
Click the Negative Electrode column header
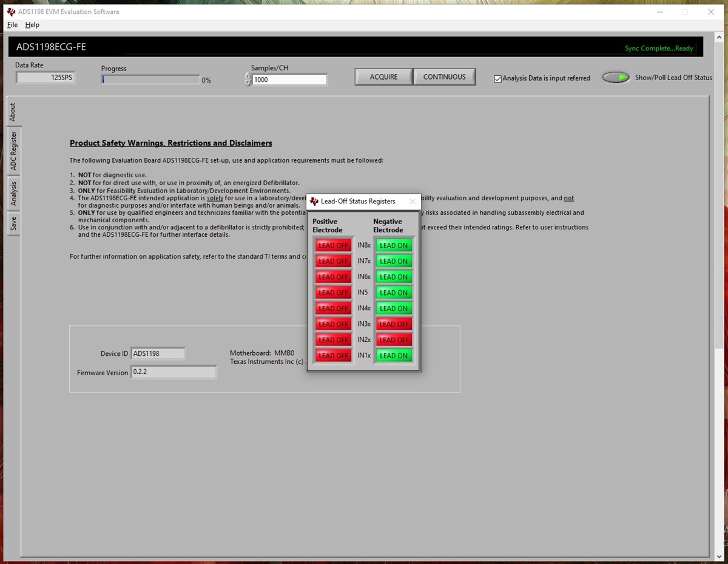pos(388,226)
